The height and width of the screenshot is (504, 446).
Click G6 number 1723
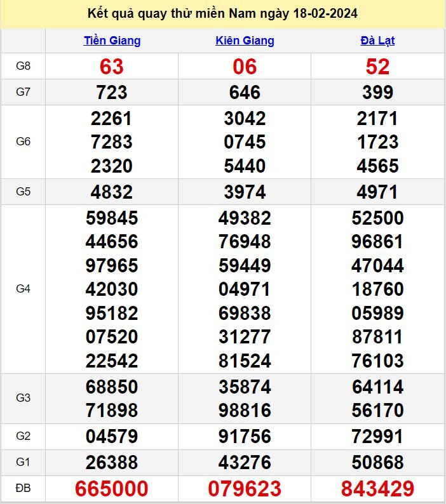(377, 142)
